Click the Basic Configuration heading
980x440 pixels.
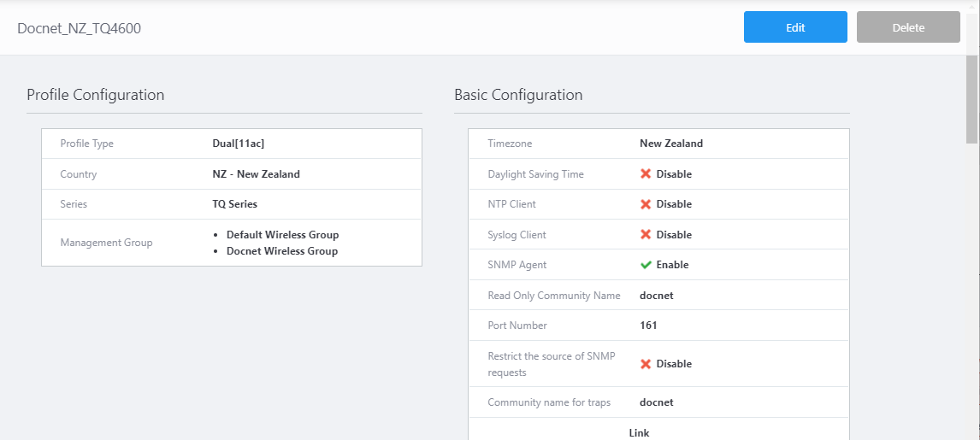tap(518, 95)
